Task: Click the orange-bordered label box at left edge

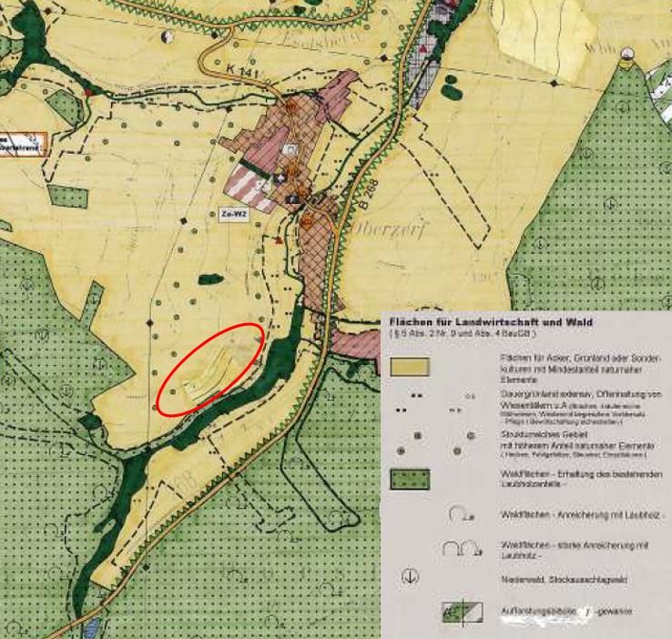Action: click(17, 143)
